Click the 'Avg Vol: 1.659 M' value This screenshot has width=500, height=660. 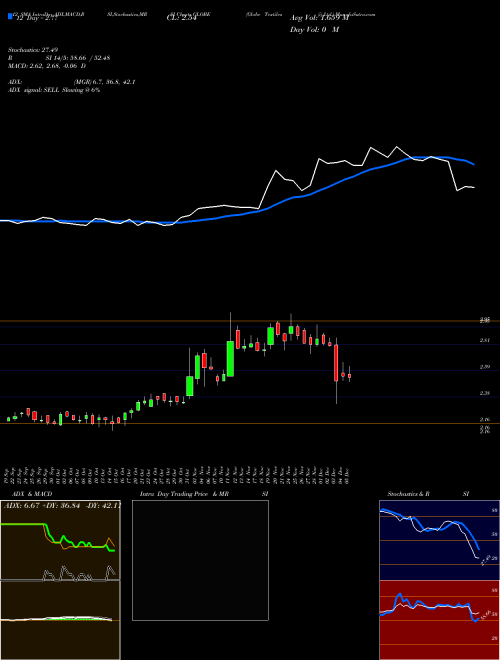point(319,18)
